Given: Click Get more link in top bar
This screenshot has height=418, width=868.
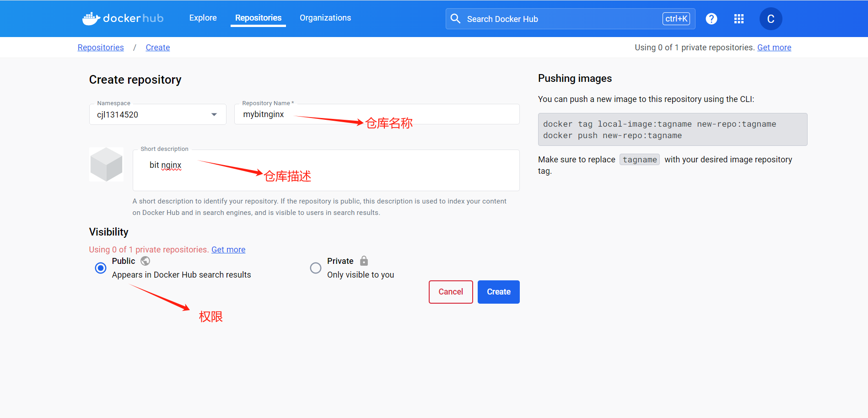Looking at the screenshot, I should [774, 48].
